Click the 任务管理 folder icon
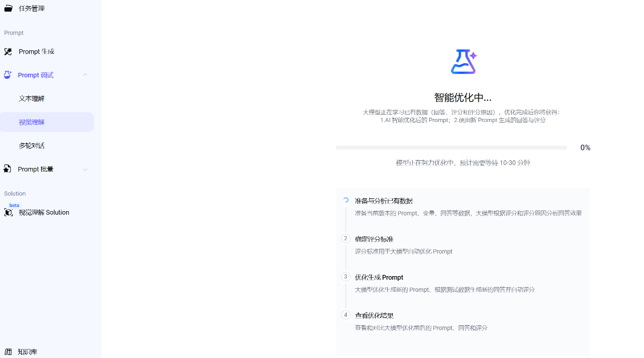644x358 pixels. pos(8,8)
